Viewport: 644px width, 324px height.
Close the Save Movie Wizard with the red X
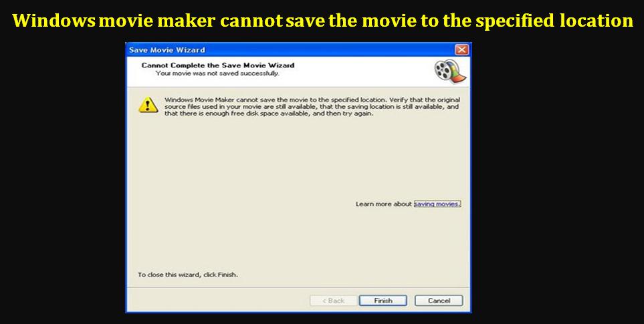click(461, 50)
